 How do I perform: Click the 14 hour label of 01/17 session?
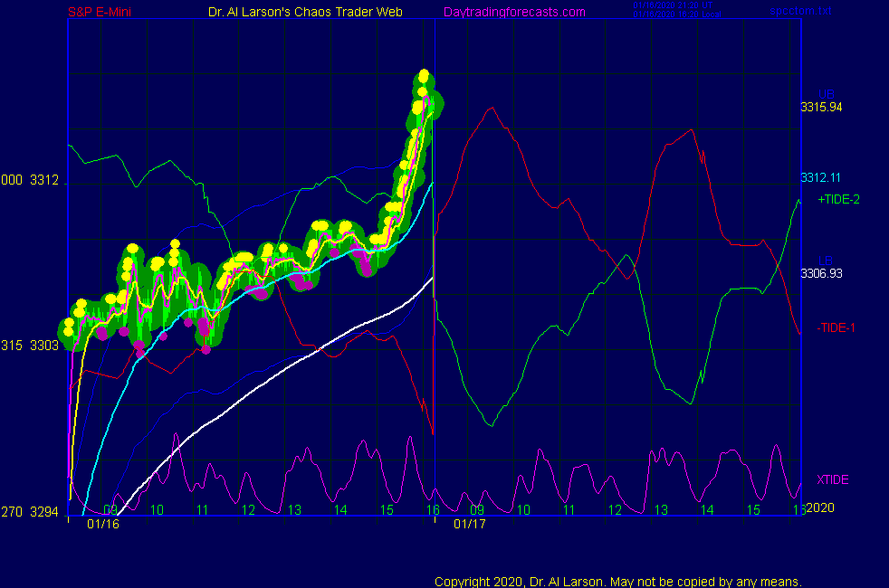(707, 510)
